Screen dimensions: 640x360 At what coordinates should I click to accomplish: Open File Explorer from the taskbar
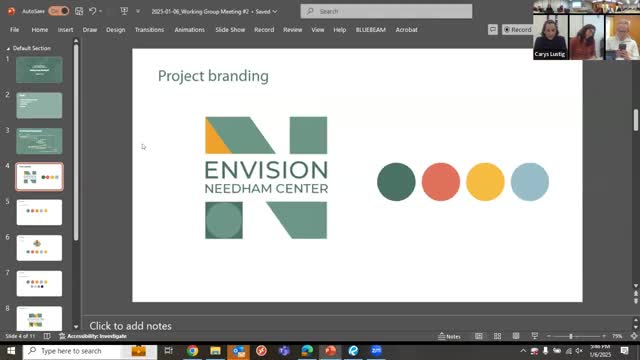coord(216,351)
